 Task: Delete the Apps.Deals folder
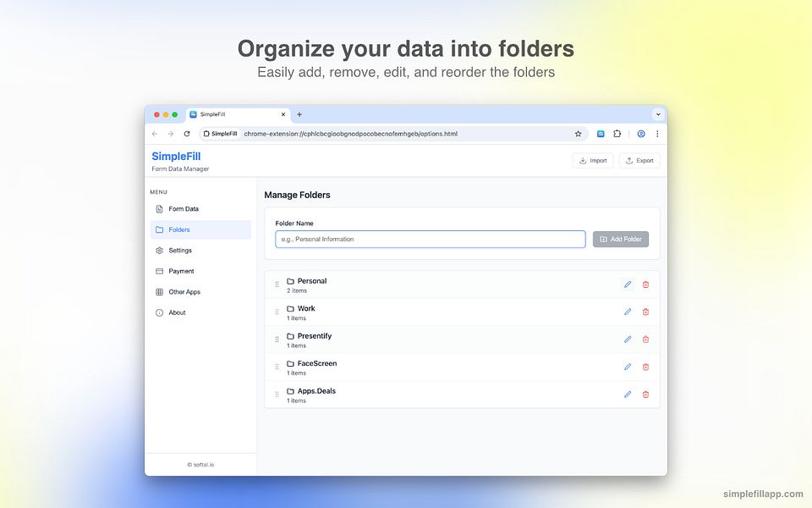click(x=645, y=395)
